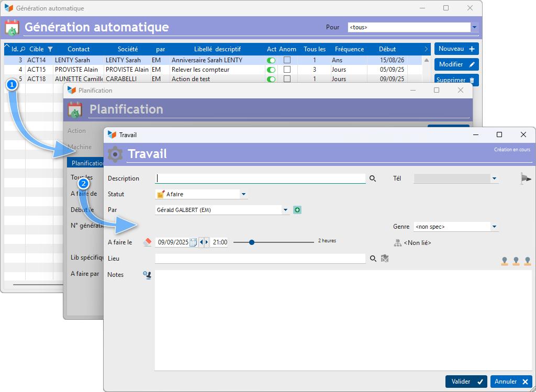
Task: Click the duration slider handle
Action: tap(252, 242)
